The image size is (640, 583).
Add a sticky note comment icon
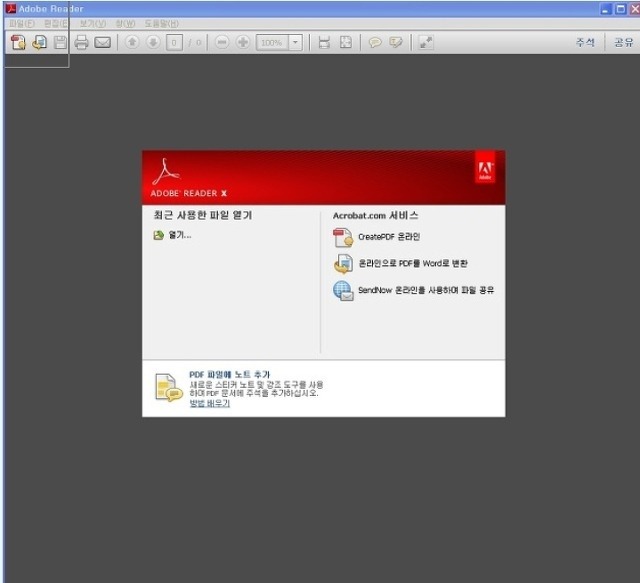(x=375, y=42)
